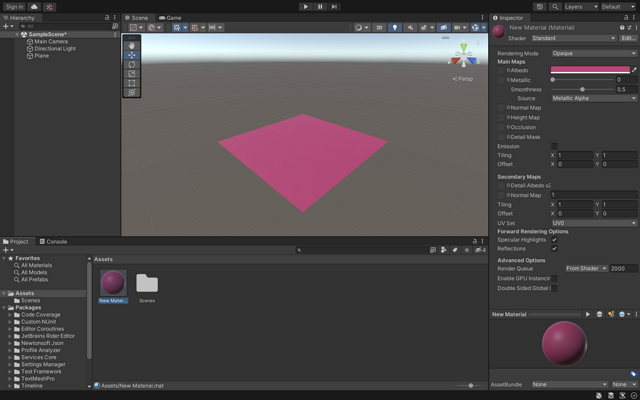The height and width of the screenshot is (400, 640).
Task: Open material help icon in Inspector
Action: 622,28
